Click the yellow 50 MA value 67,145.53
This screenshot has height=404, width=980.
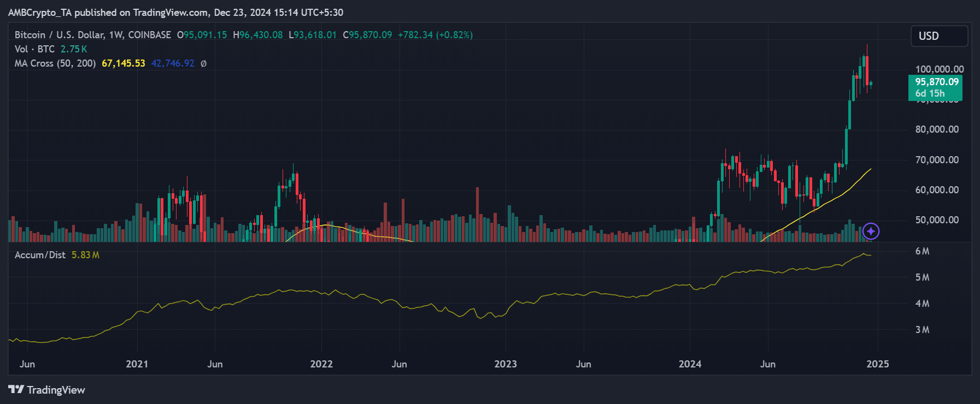pyautogui.click(x=124, y=63)
